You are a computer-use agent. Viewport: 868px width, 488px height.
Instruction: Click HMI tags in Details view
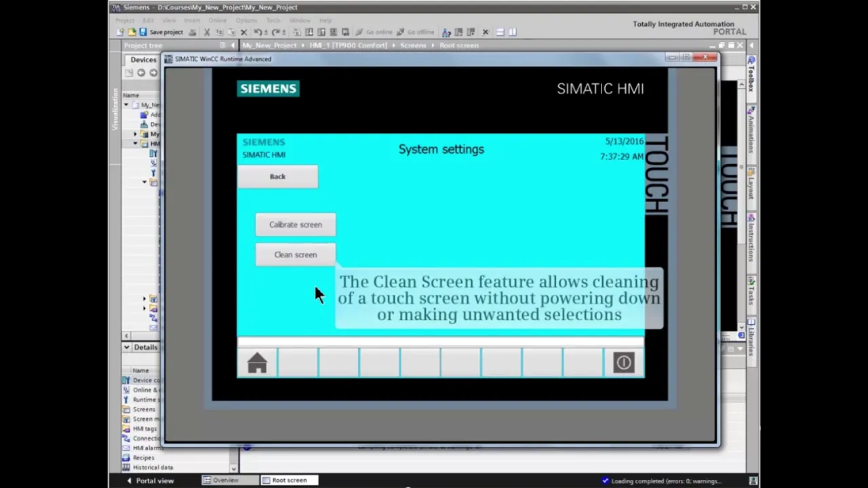click(144, 428)
